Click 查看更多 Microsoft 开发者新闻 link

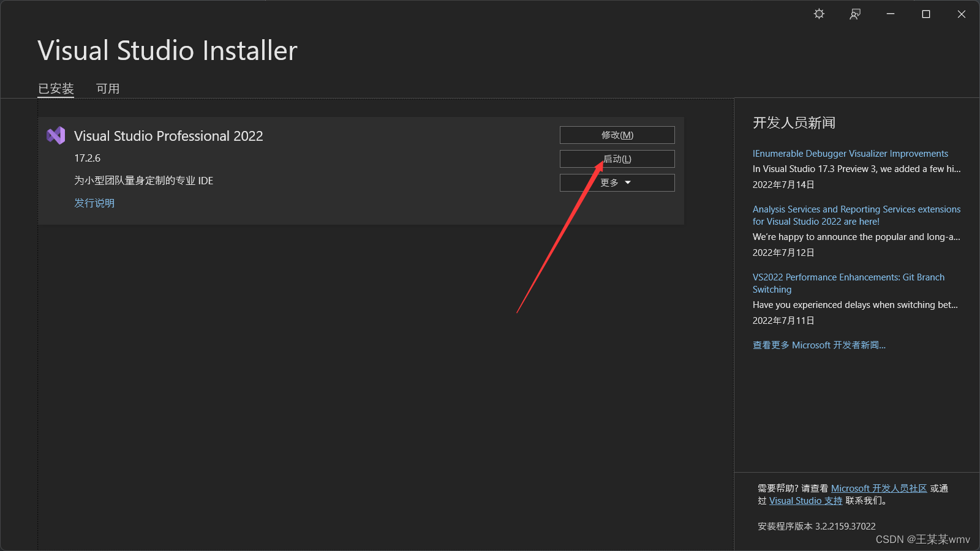click(x=819, y=345)
